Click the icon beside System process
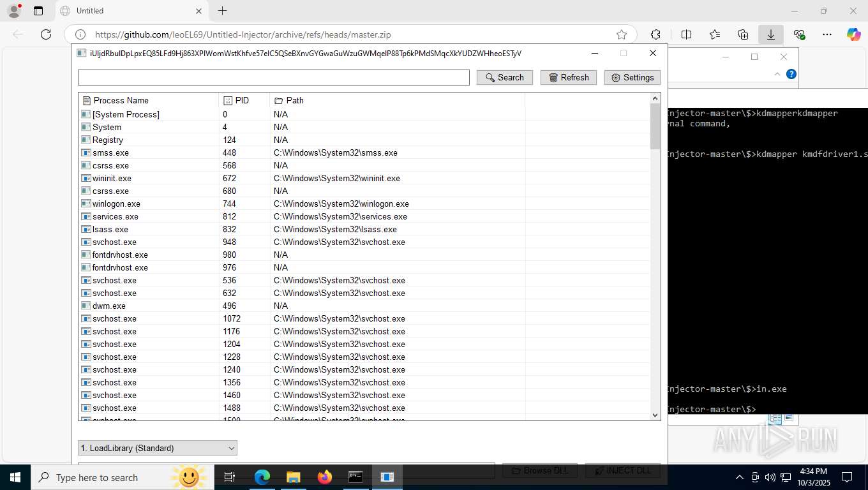Image resolution: width=868 pixels, height=490 pixels. click(x=86, y=127)
